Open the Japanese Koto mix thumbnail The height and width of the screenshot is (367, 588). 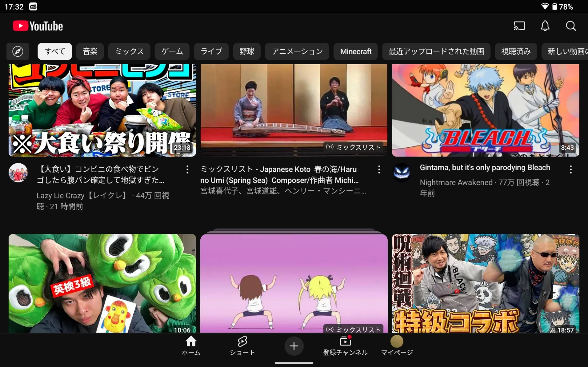pos(294,110)
